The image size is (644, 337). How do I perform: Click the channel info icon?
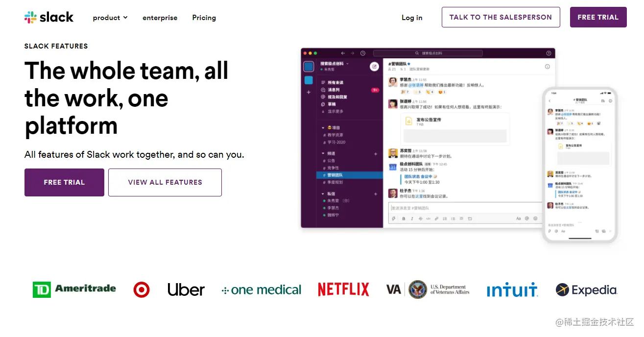(x=548, y=67)
